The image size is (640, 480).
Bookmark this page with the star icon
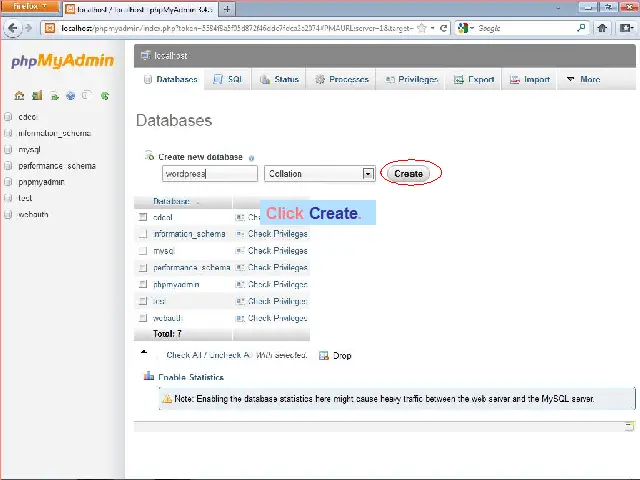click(x=422, y=28)
